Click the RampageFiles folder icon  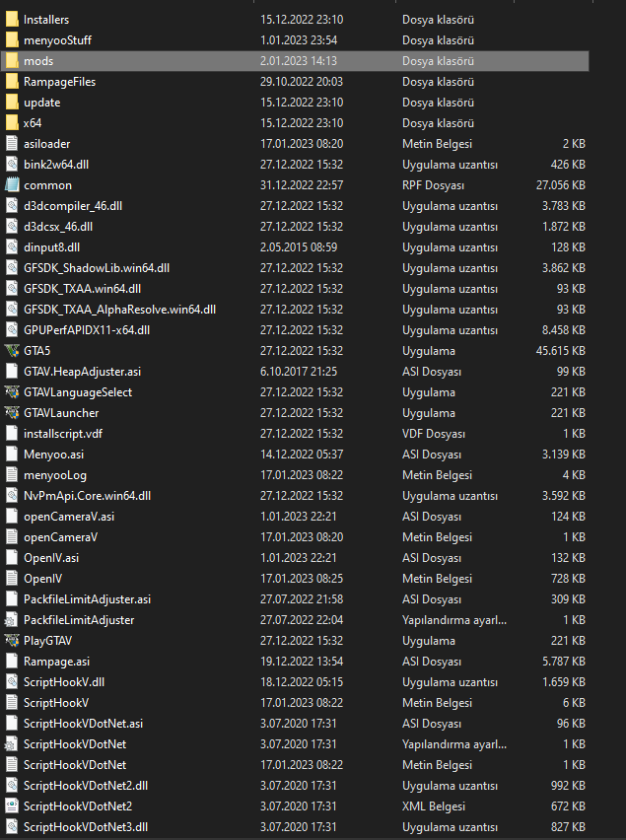click(12, 82)
